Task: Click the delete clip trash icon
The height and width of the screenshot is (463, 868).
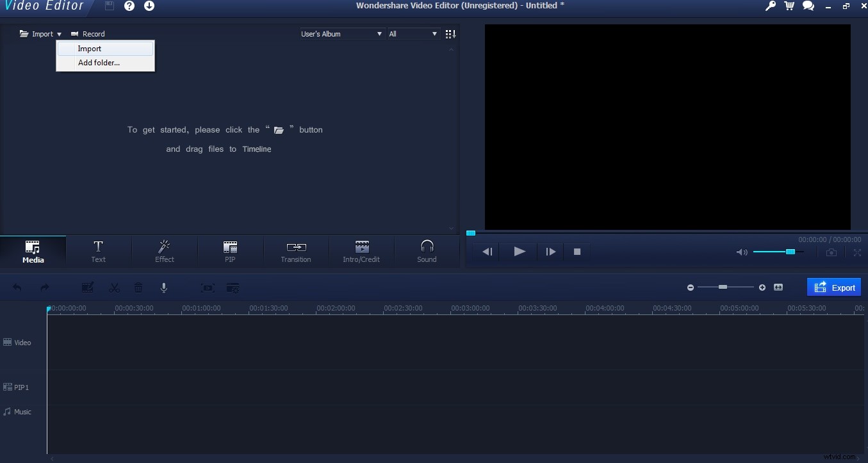Action: pyautogui.click(x=138, y=288)
